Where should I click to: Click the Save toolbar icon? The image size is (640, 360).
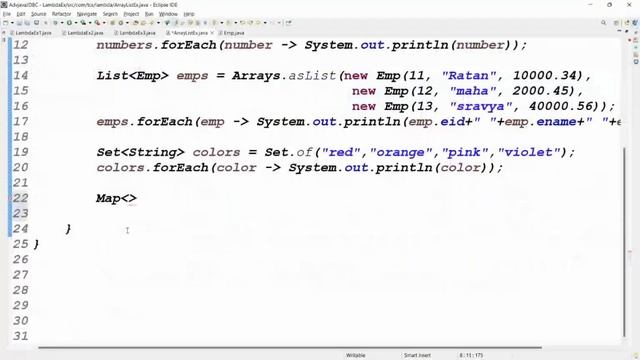pyautogui.click(x=19, y=23)
